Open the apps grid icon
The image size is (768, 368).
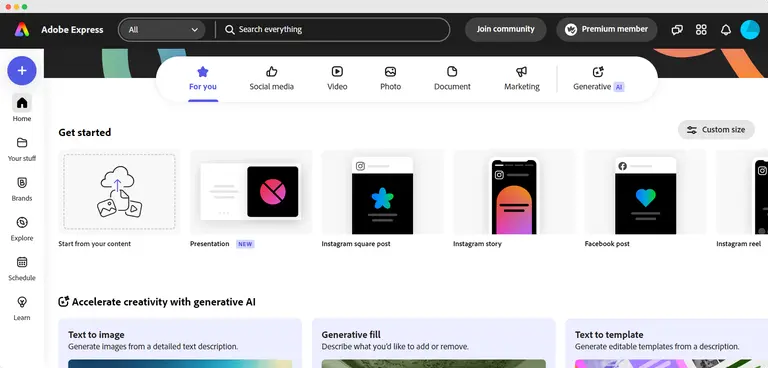[701, 29]
